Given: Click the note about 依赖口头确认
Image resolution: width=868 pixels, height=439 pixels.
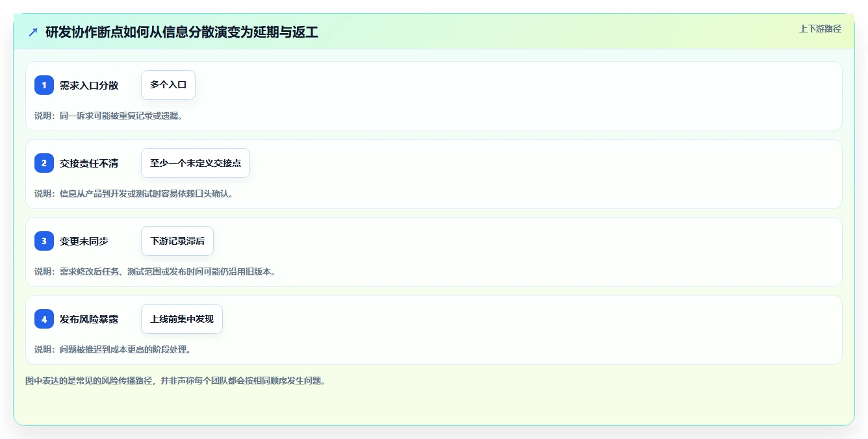Looking at the screenshot, I should (134, 194).
